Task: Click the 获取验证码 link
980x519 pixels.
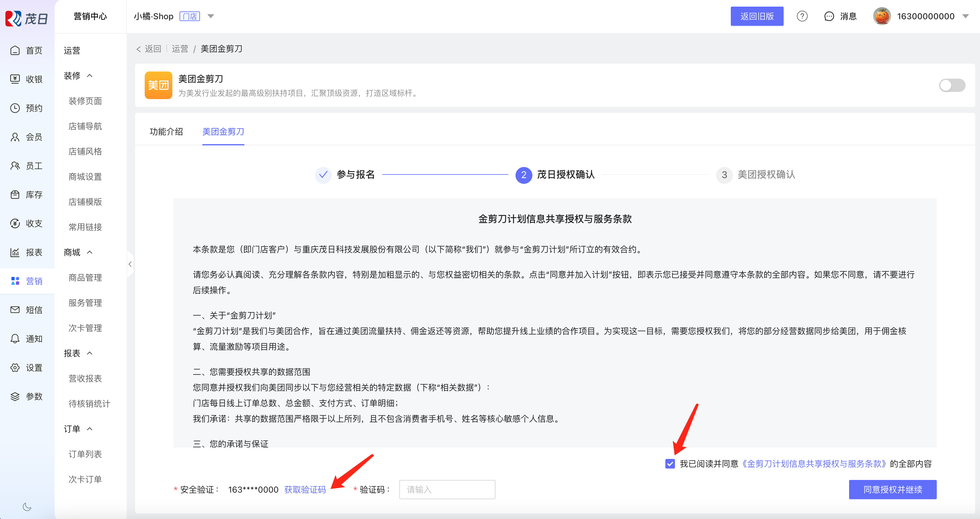Action: 305,489
